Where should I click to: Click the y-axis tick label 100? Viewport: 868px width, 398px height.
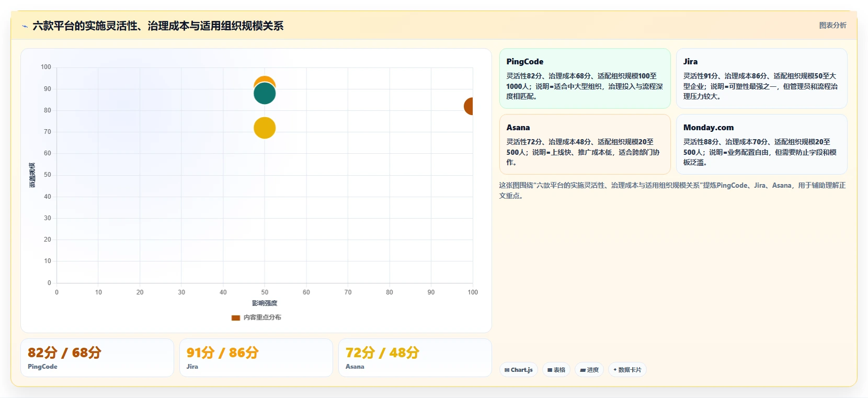46,67
